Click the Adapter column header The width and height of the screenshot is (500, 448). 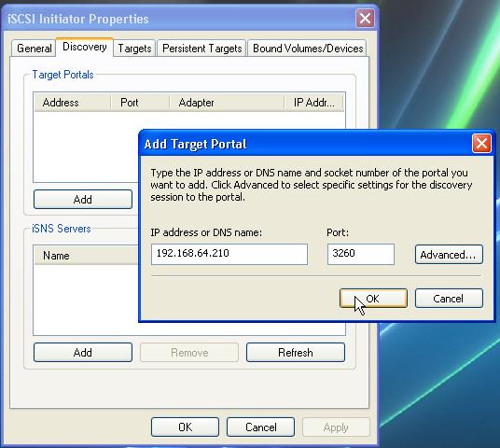tap(227, 103)
